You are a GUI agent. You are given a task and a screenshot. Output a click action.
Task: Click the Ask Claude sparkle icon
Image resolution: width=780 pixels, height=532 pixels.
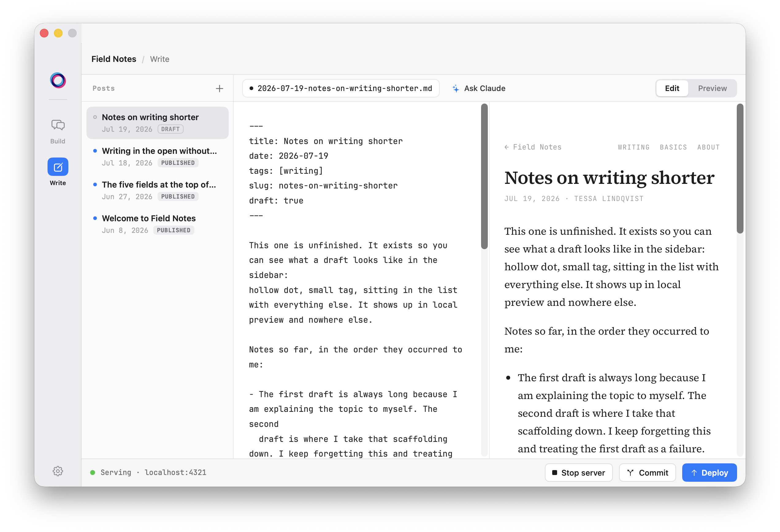[455, 88]
